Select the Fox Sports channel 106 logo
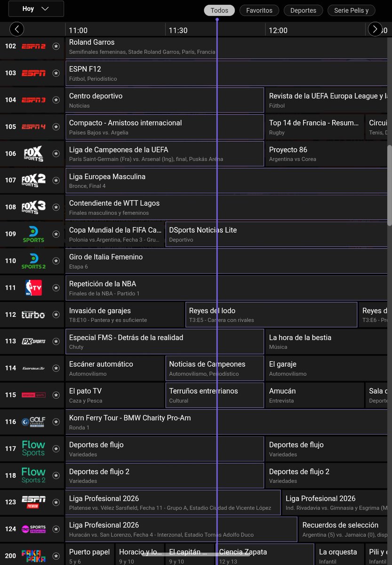The image size is (392, 565). point(33,153)
